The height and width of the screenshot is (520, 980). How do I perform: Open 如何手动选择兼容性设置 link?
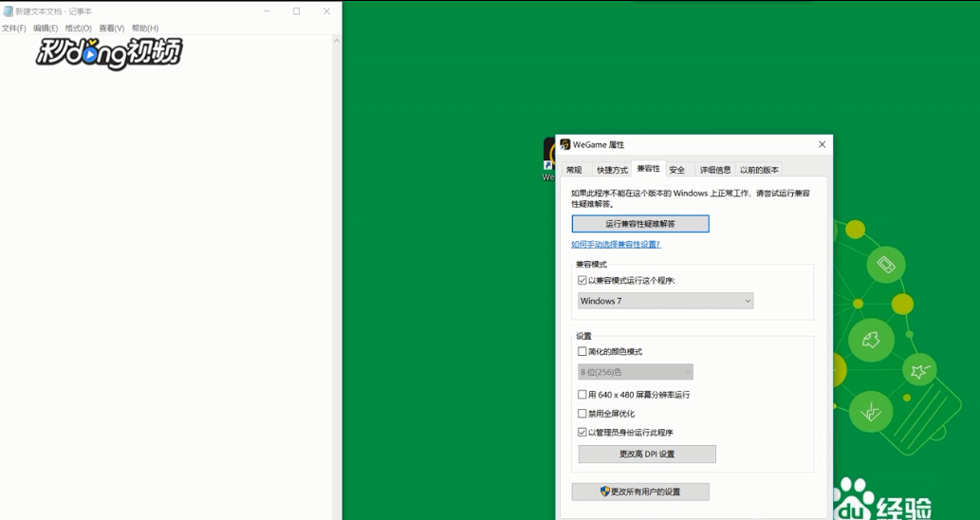coord(616,245)
